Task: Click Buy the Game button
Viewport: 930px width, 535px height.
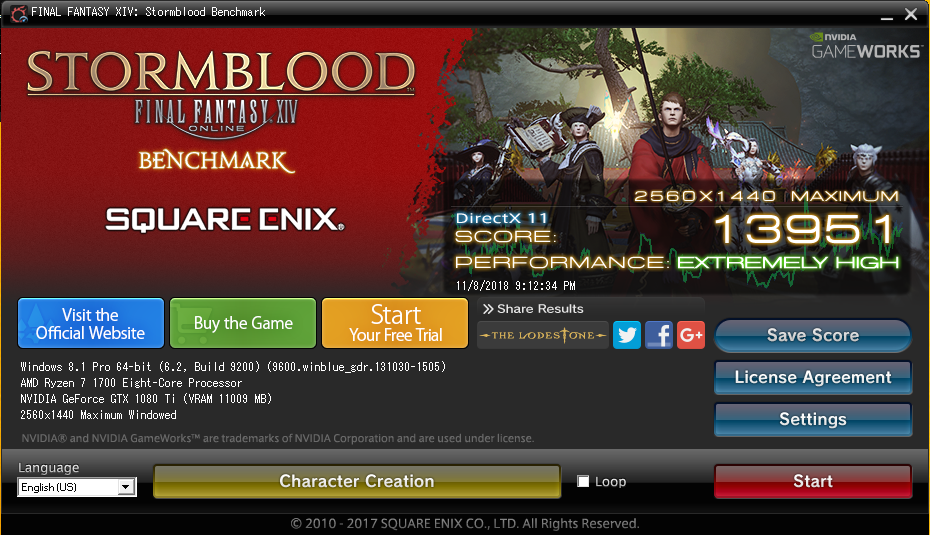Action: coord(243,323)
